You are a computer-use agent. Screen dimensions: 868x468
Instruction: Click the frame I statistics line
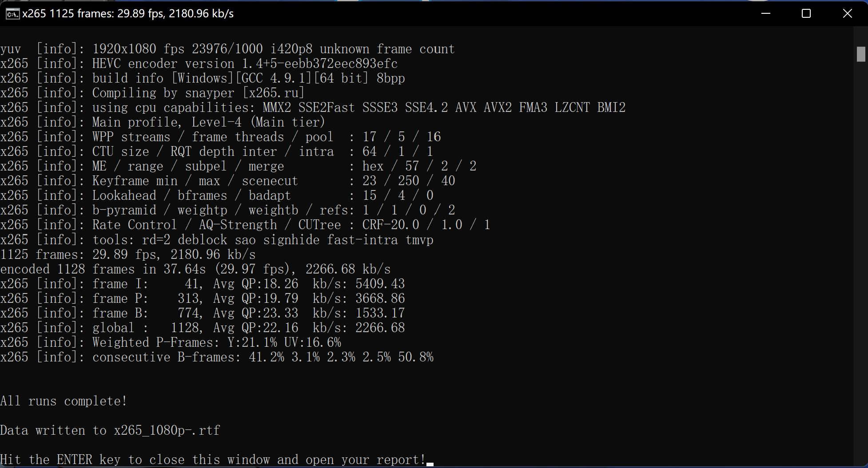[x=203, y=284]
